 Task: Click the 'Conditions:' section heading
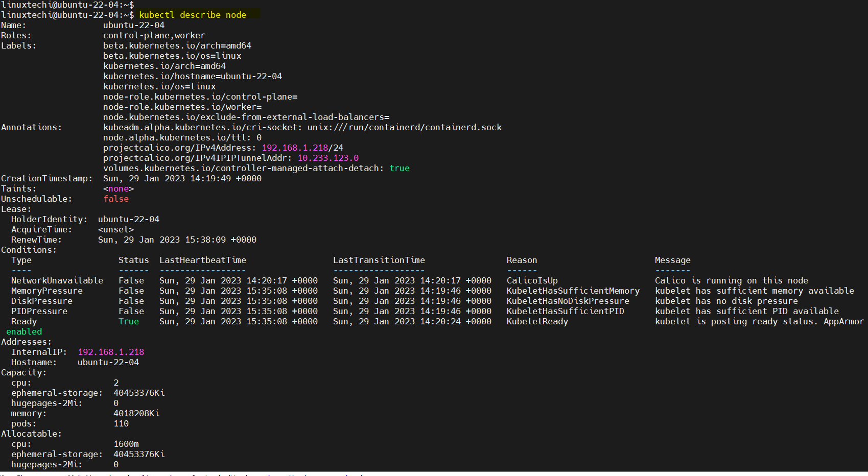point(29,250)
